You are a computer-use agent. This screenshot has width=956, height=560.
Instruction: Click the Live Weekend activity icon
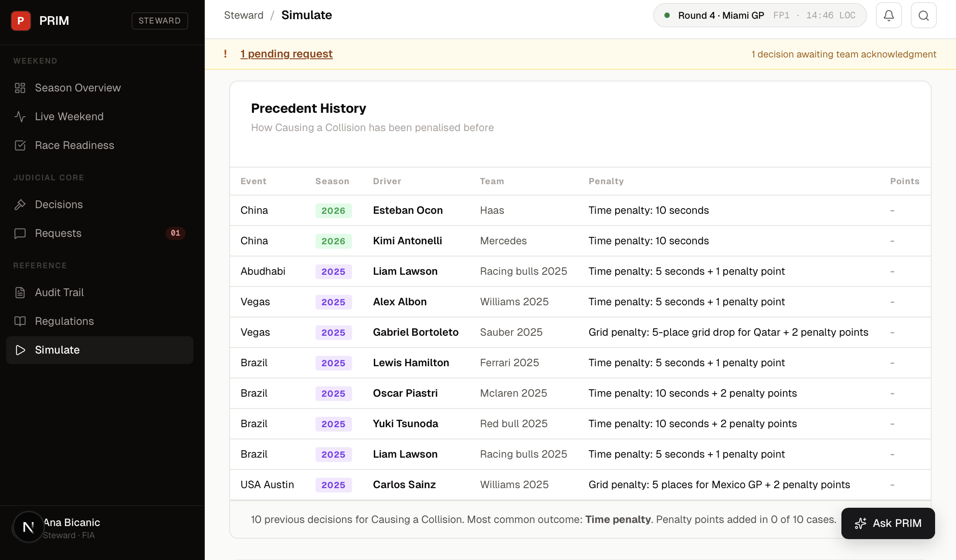[x=20, y=116]
